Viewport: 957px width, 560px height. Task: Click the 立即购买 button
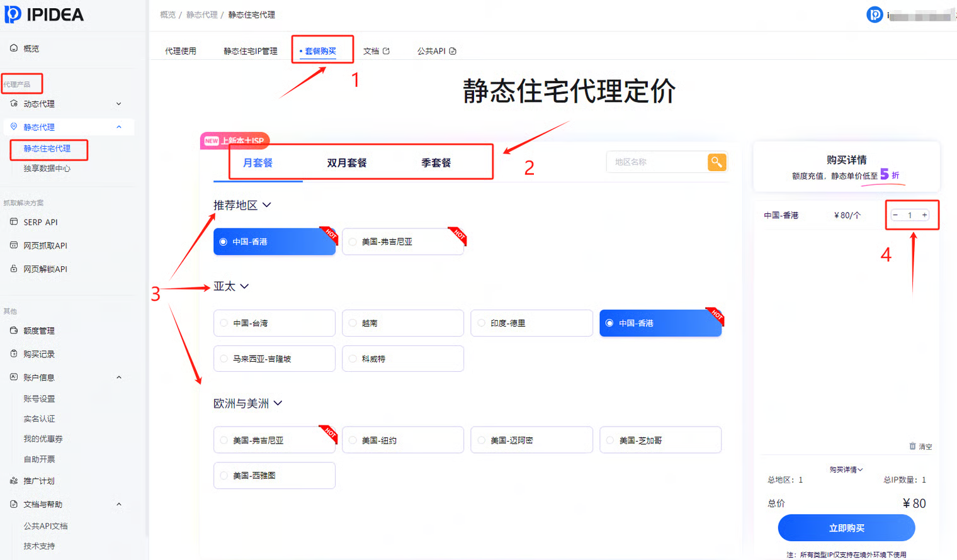coord(846,528)
